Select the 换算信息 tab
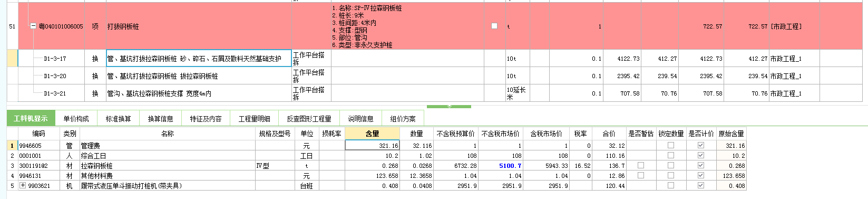The height and width of the screenshot is (199, 868). point(160,119)
